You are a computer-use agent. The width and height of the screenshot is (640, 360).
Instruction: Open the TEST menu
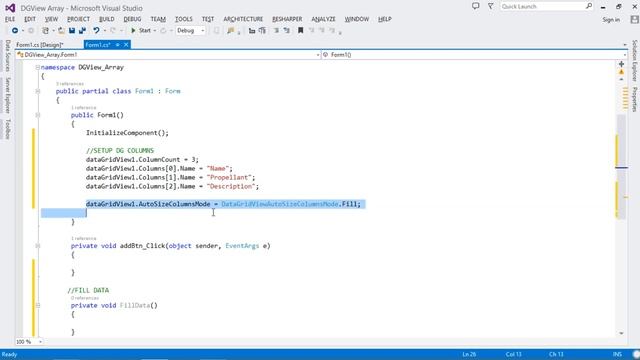click(208, 19)
